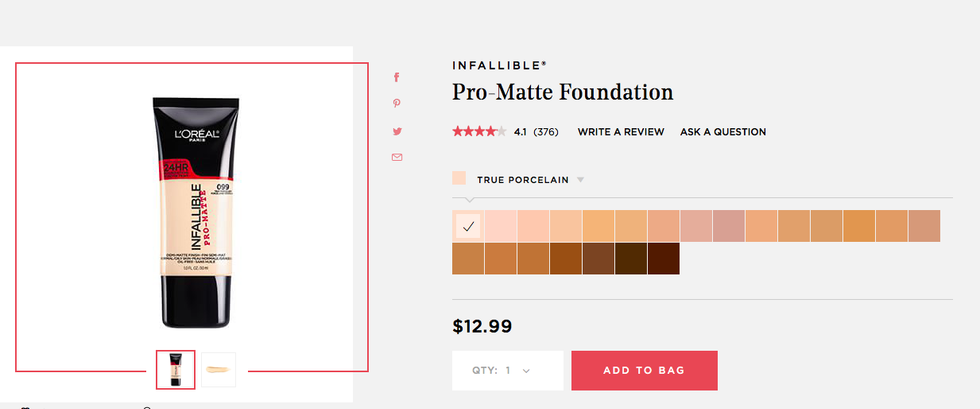Share product by email envelope icon
The width and height of the screenshot is (980, 409).
pyautogui.click(x=397, y=157)
